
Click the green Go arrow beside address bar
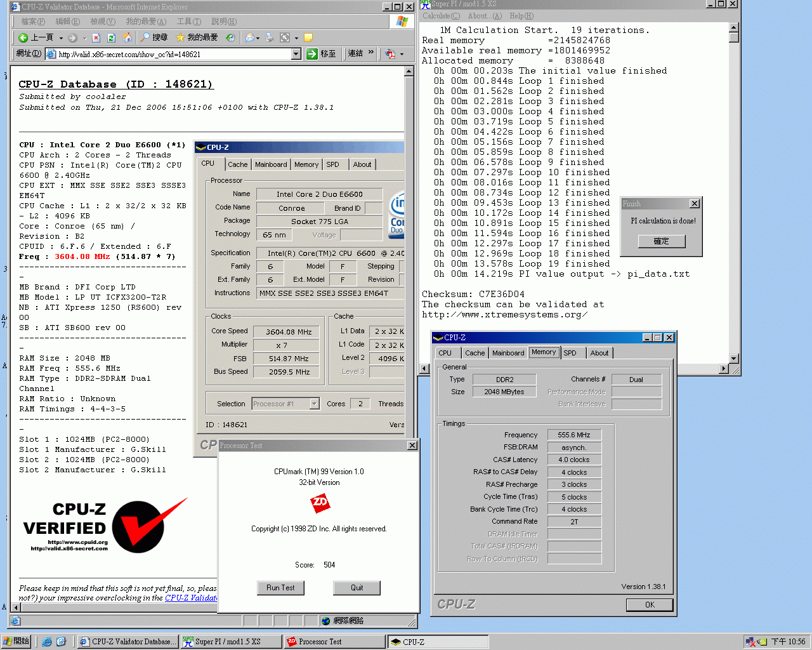(312, 54)
